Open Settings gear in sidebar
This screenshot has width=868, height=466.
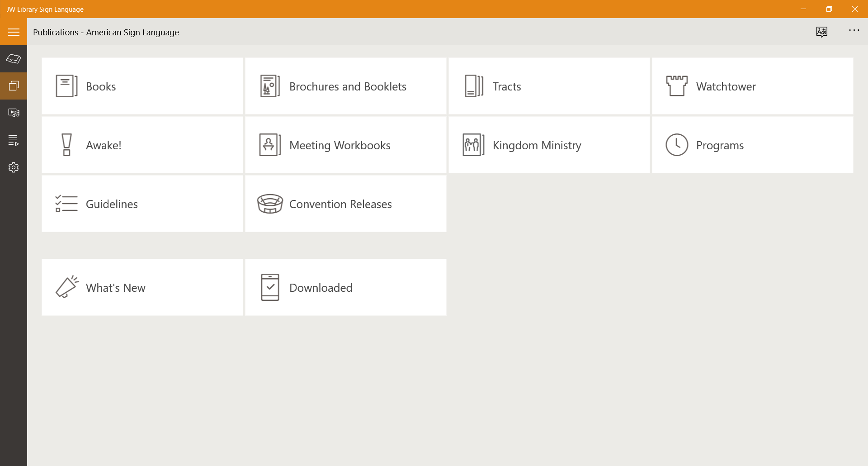tap(14, 167)
